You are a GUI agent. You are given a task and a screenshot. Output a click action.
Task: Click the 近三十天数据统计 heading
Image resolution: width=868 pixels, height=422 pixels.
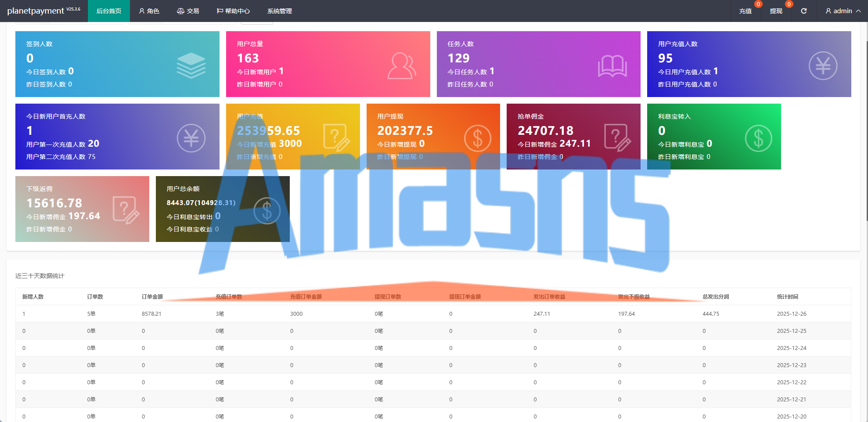[x=40, y=276]
